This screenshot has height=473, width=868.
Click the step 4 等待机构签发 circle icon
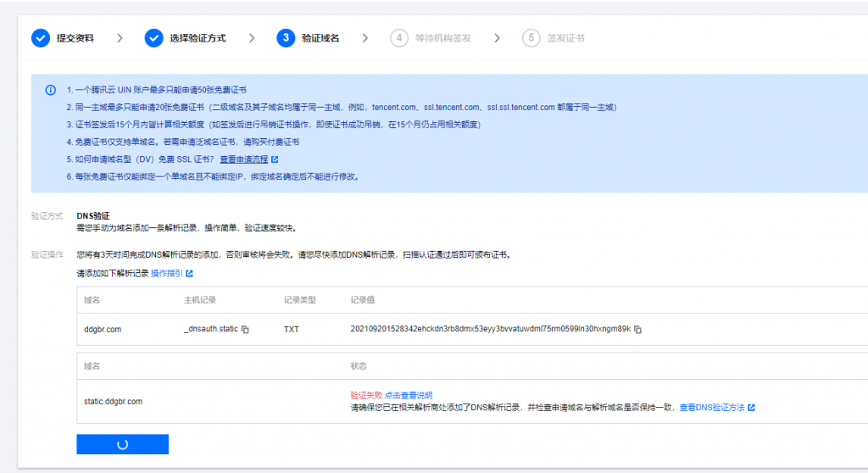click(399, 38)
